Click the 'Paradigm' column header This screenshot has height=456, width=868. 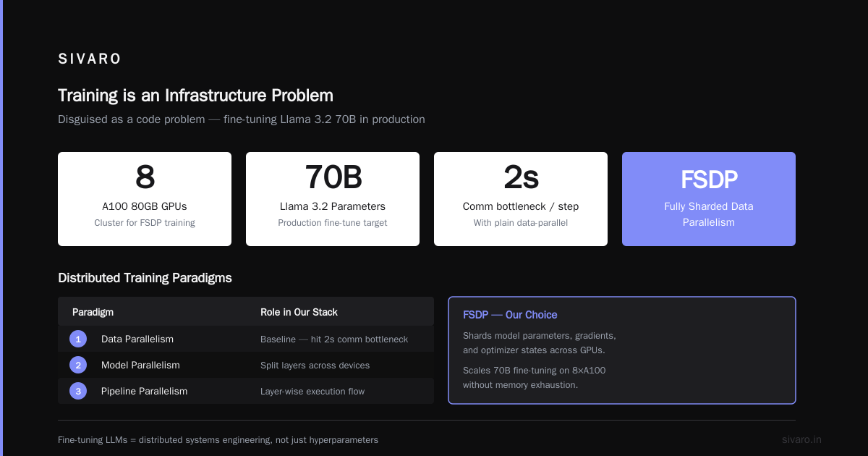click(93, 312)
